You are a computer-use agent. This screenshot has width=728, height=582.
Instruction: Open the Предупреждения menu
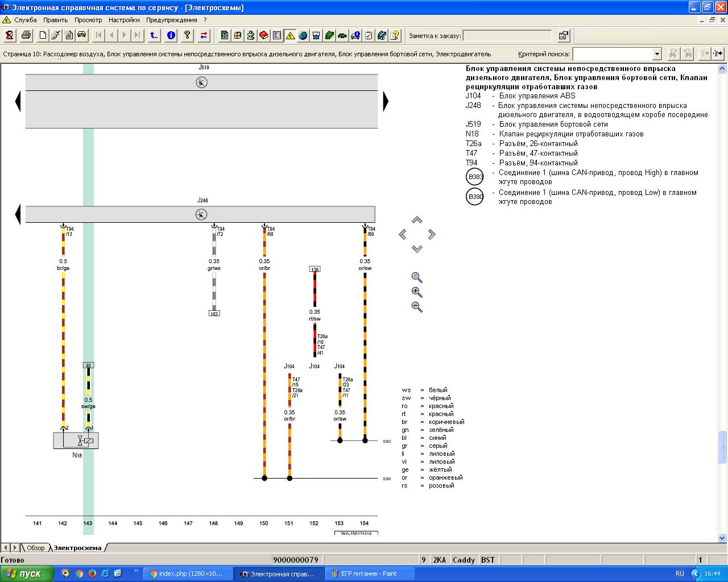[171, 20]
